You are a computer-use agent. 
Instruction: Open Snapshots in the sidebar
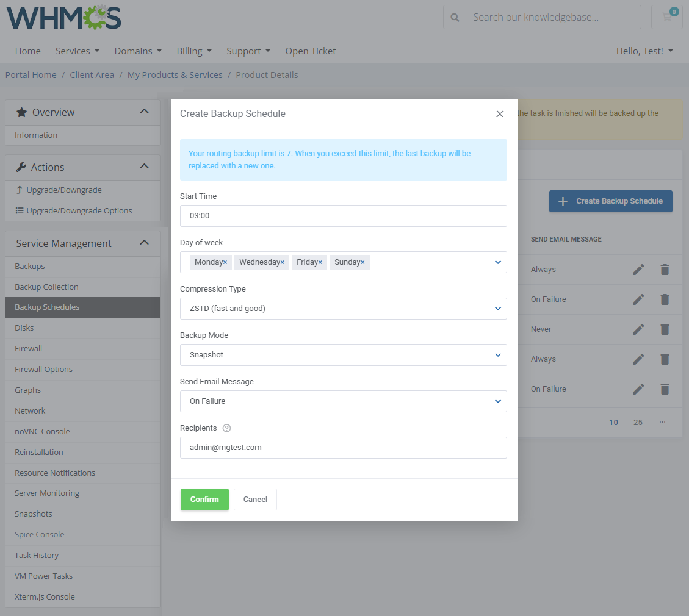(82, 514)
